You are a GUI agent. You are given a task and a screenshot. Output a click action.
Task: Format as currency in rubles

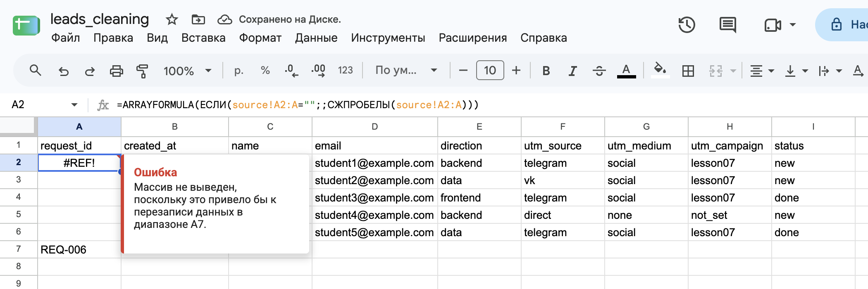[238, 71]
